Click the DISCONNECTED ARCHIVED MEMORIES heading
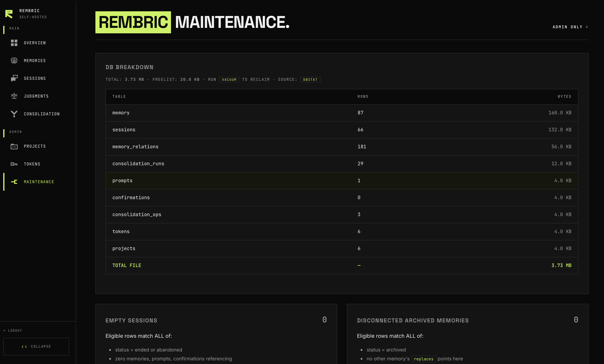This screenshot has width=604, height=364. (413, 320)
